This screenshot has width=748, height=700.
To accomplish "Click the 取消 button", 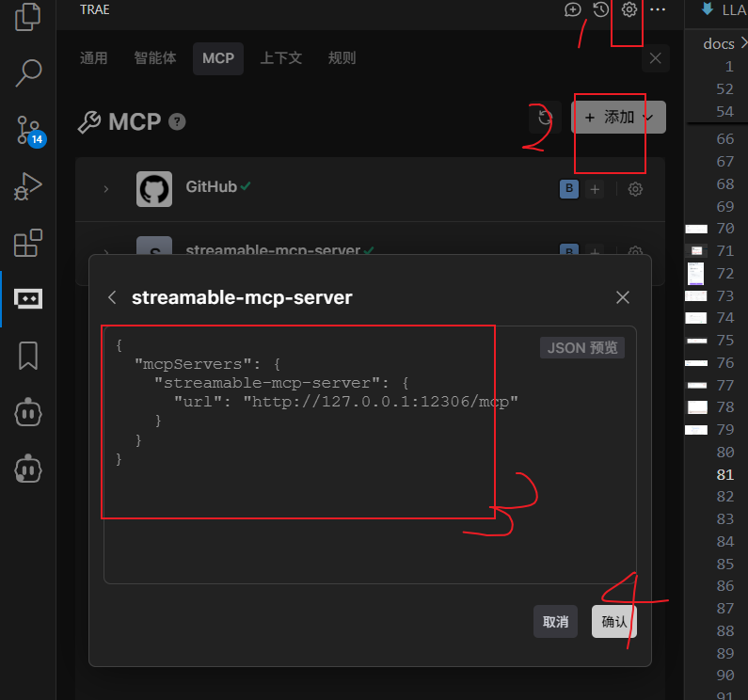I will point(555,621).
